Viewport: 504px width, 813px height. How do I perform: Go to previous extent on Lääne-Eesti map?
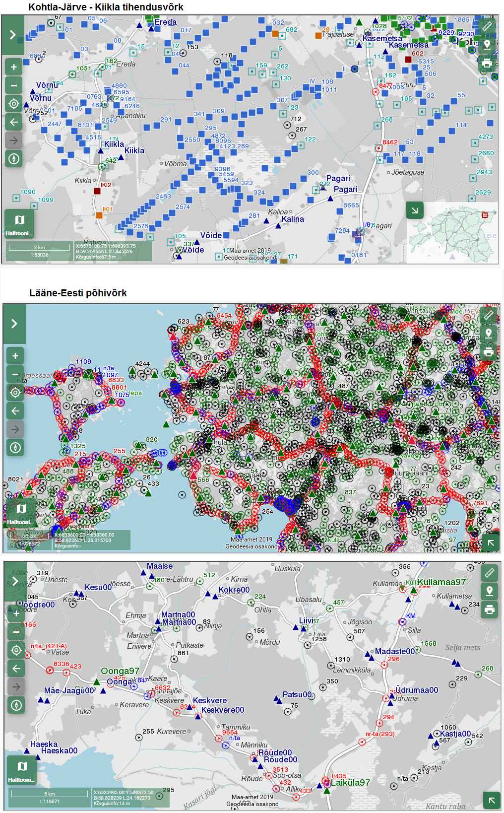[x=15, y=411]
